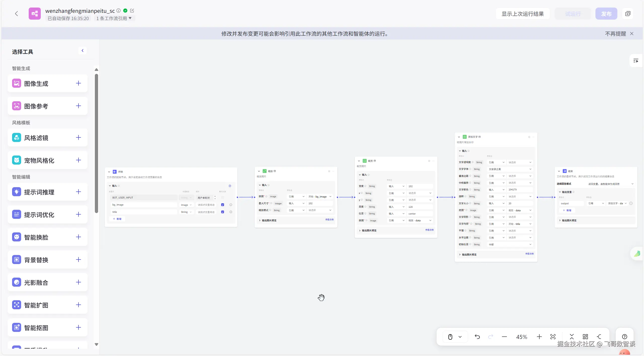The image size is (644, 356).
Task: Click the edit workflow name pencil icon
Action: [x=132, y=11]
